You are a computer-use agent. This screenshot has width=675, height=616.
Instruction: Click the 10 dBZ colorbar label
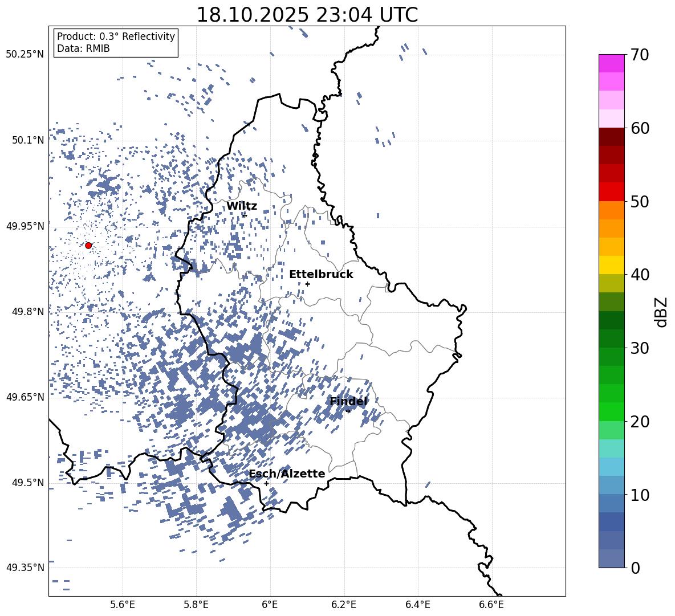click(640, 495)
